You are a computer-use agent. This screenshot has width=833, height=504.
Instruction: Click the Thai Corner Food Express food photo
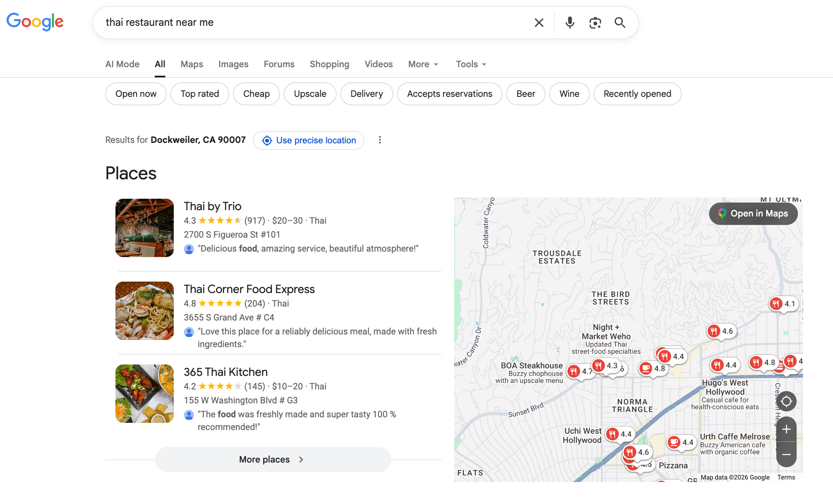[145, 311]
